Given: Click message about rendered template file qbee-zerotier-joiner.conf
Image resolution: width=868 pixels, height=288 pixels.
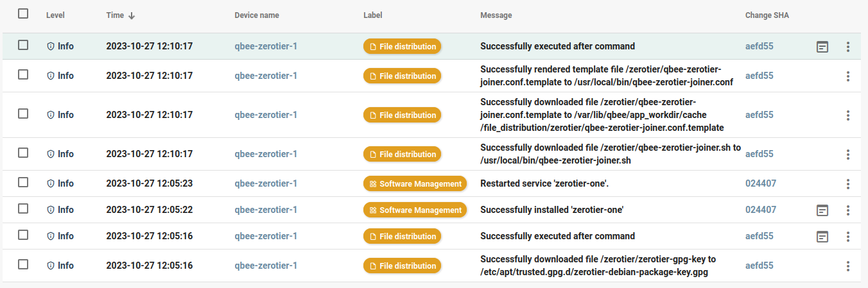Looking at the screenshot, I should pyautogui.click(x=607, y=76).
